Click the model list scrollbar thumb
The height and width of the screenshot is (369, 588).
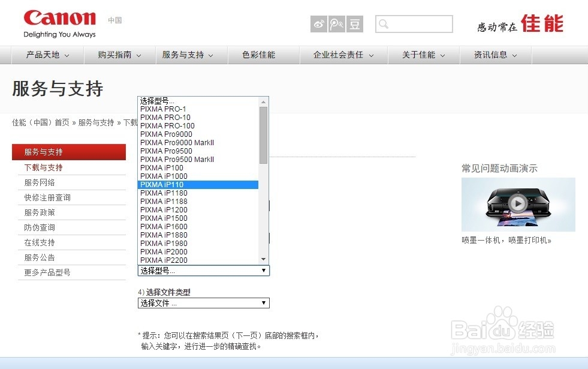263,135
